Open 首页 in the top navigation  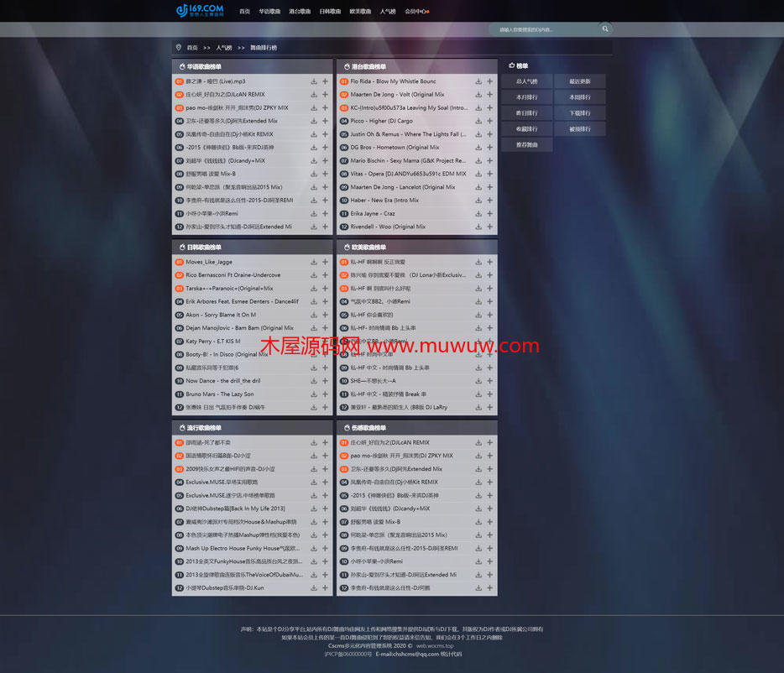(244, 12)
